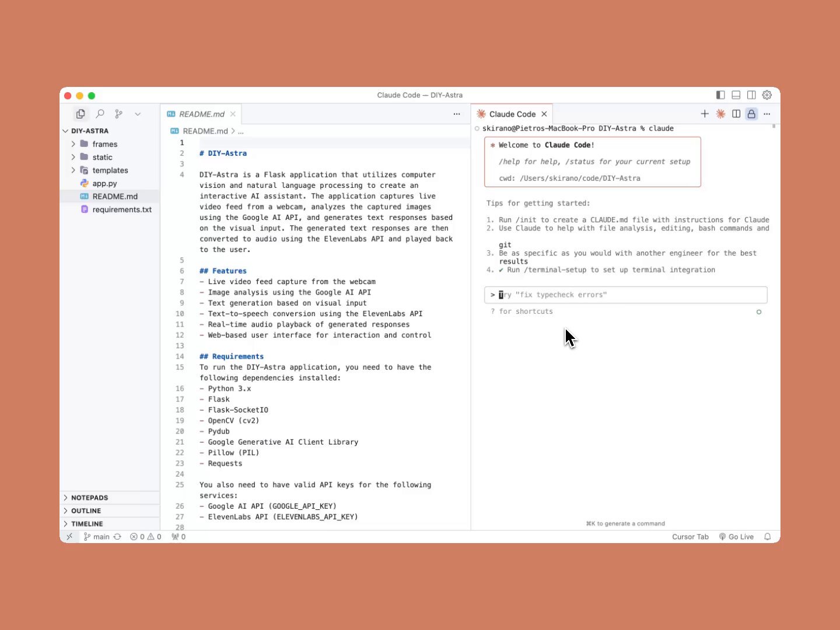The width and height of the screenshot is (840, 630).
Task: Start Go Live server
Action: coord(736,537)
